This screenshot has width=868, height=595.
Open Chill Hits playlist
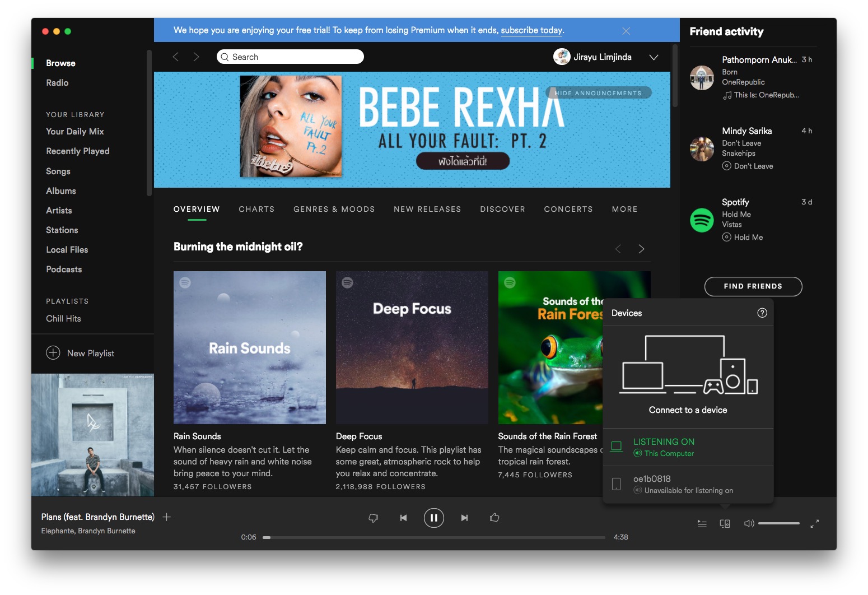(x=63, y=319)
